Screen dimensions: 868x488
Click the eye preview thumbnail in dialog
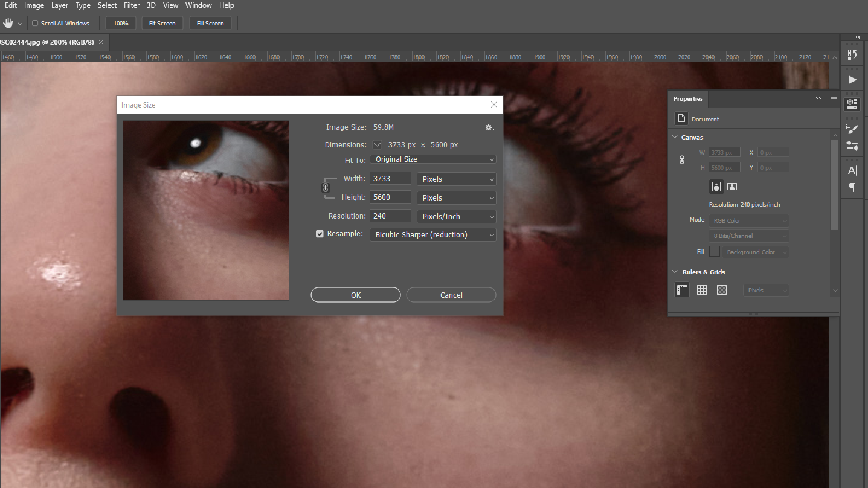click(206, 210)
